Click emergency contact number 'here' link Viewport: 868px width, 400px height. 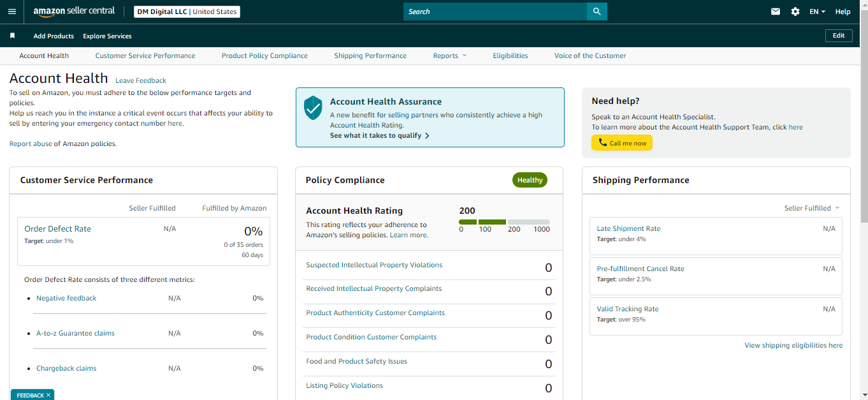point(175,123)
